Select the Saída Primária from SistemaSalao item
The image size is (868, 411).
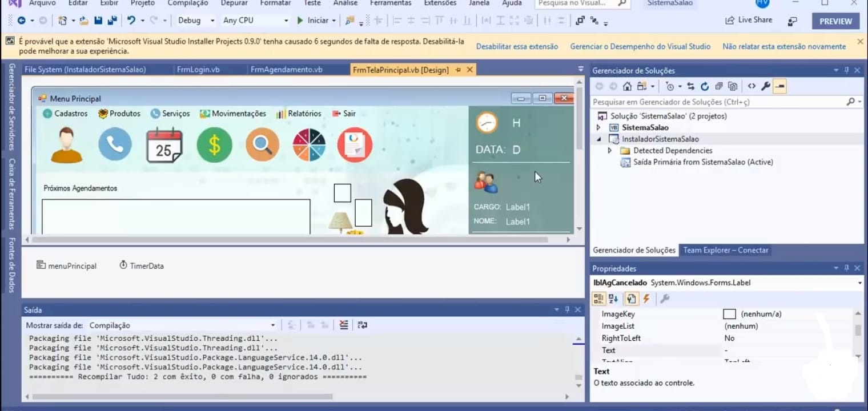tap(703, 162)
